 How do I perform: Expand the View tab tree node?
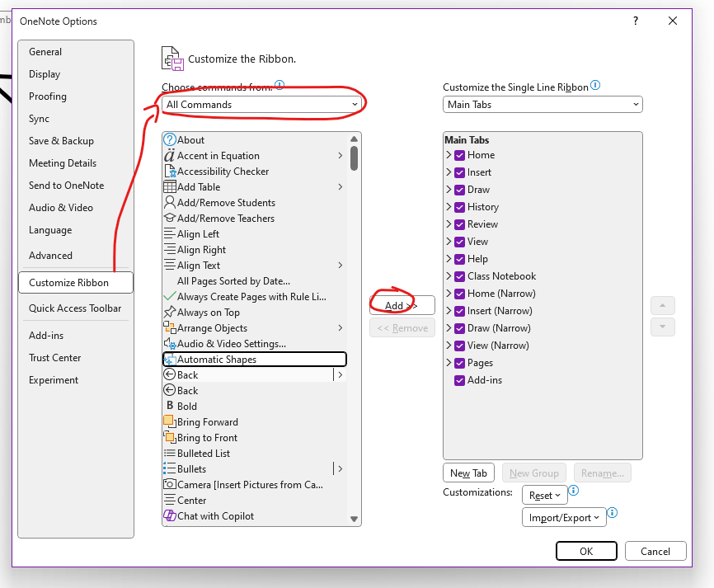449,242
